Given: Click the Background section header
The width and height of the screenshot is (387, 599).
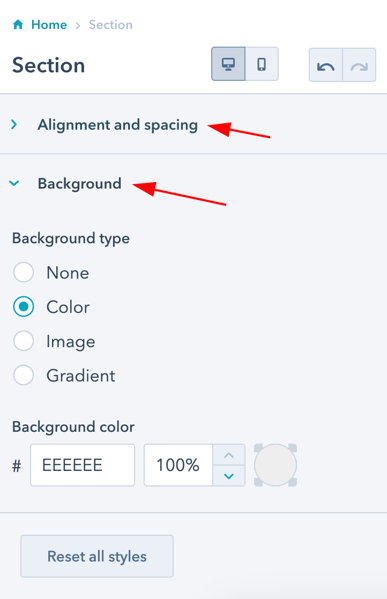Looking at the screenshot, I should [79, 184].
